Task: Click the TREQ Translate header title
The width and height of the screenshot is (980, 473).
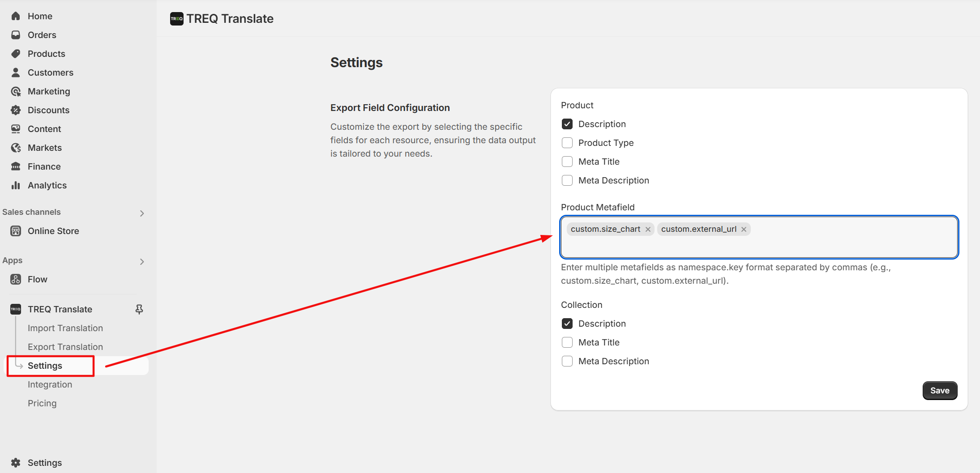Action: click(x=230, y=19)
